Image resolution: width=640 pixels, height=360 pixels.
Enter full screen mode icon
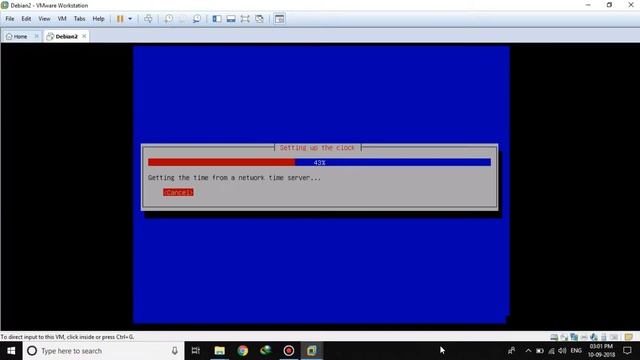[245, 19]
